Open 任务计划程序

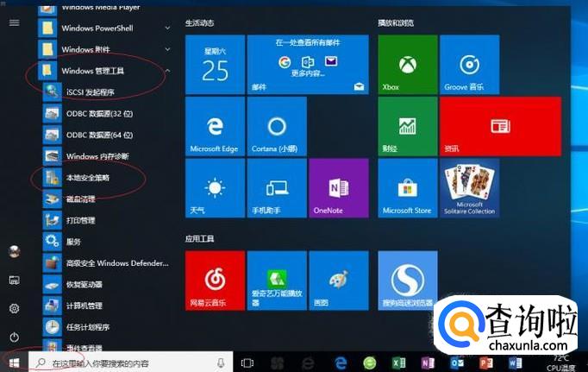point(106,327)
